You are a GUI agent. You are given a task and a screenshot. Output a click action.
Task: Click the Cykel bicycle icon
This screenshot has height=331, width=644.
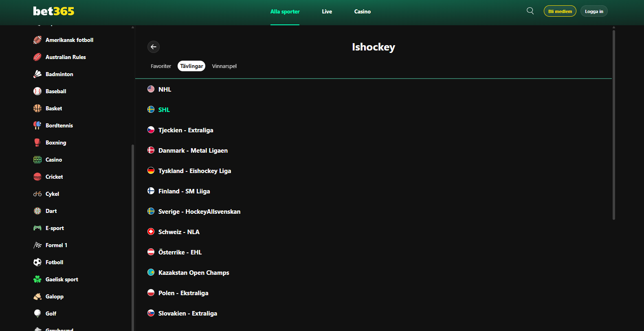click(37, 194)
